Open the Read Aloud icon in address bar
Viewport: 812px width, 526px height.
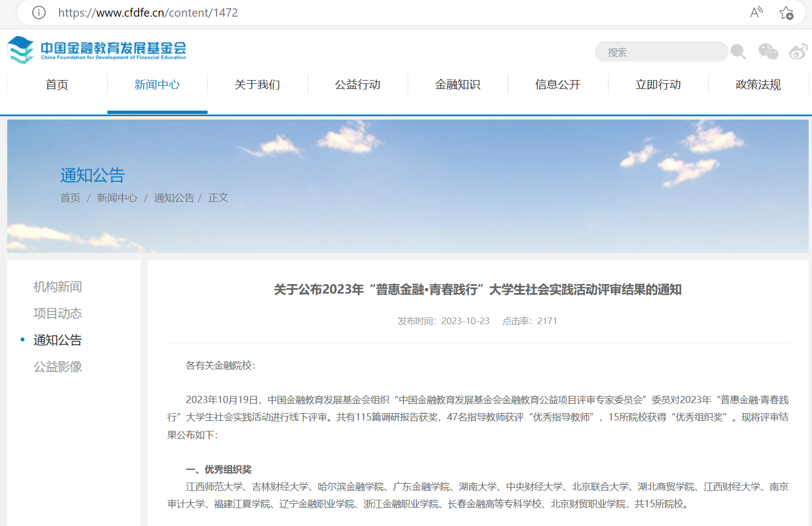[756, 12]
